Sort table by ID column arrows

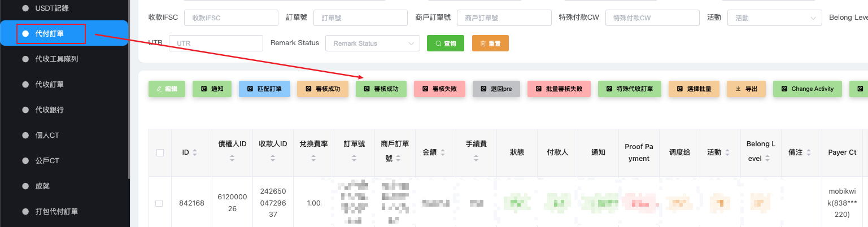pos(195,152)
